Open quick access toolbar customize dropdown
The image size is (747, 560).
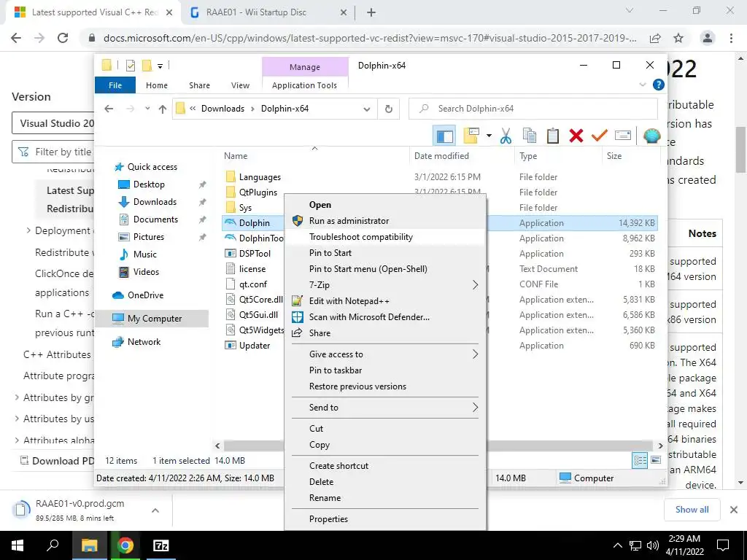pyautogui.click(x=160, y=66)
